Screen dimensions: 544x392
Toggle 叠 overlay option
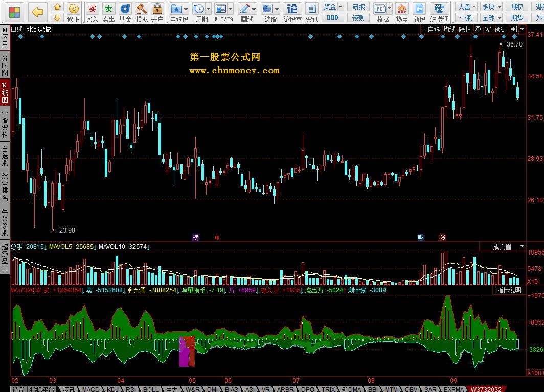[478, 30]
